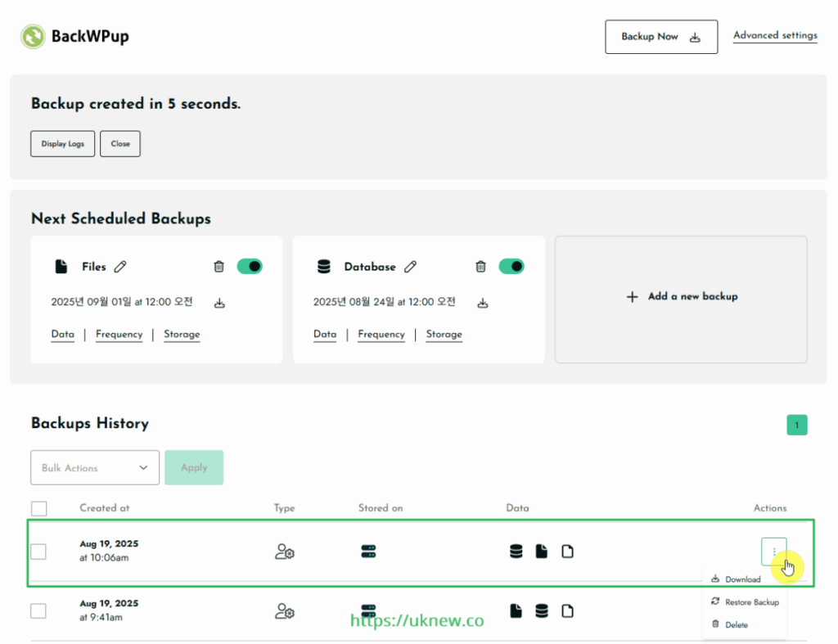Turn off the Database backup toggle
The image size is (838, 644).
pos(511,267)
